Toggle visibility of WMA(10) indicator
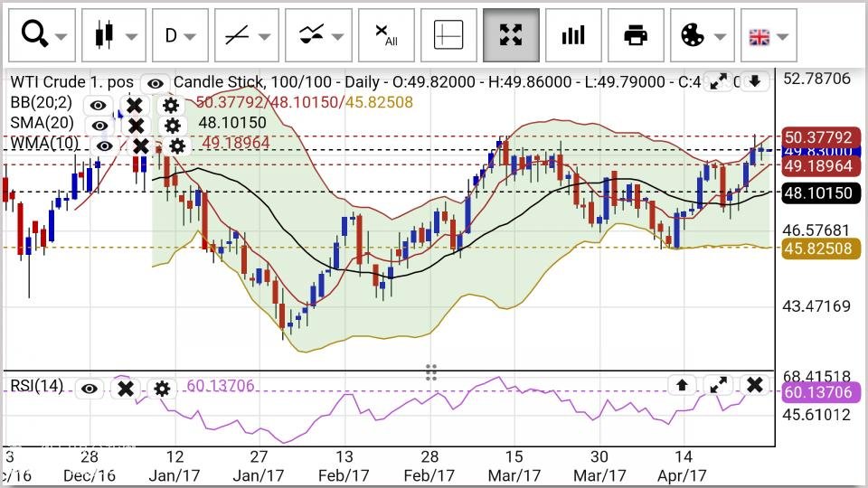 (105, 145)
